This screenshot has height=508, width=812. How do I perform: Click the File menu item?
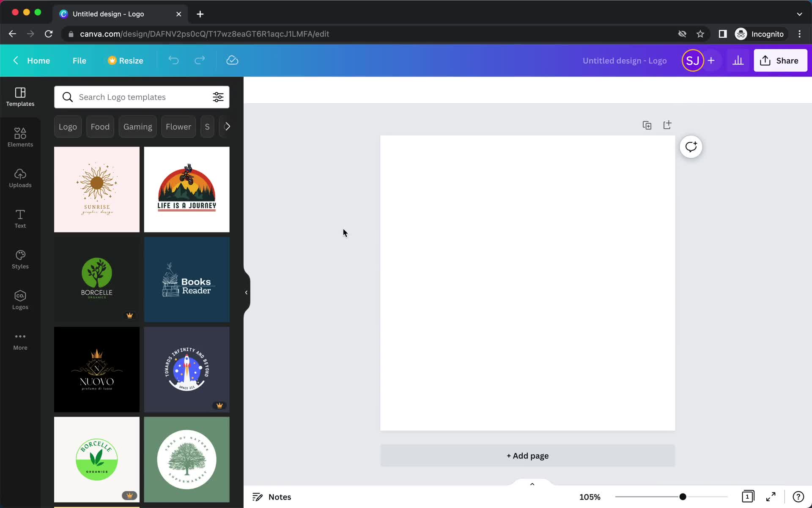(79, 60)
